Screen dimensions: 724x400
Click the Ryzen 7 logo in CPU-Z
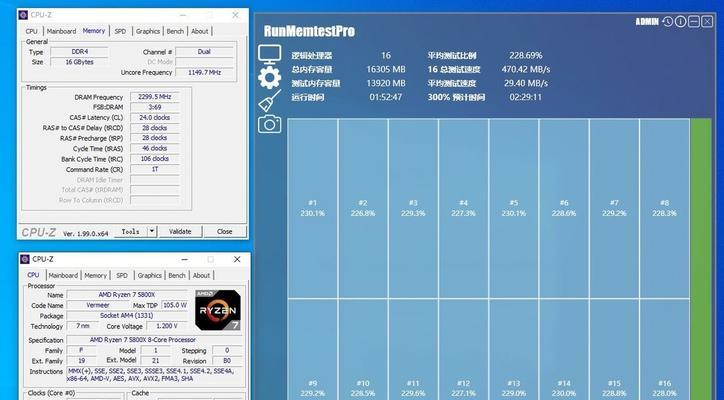(x=217, y=310)
